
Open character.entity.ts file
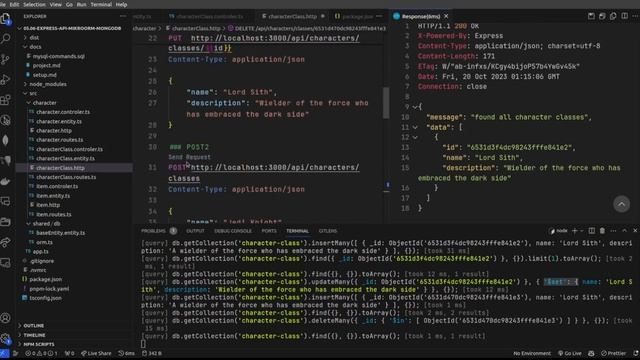(x=59, y=122)
